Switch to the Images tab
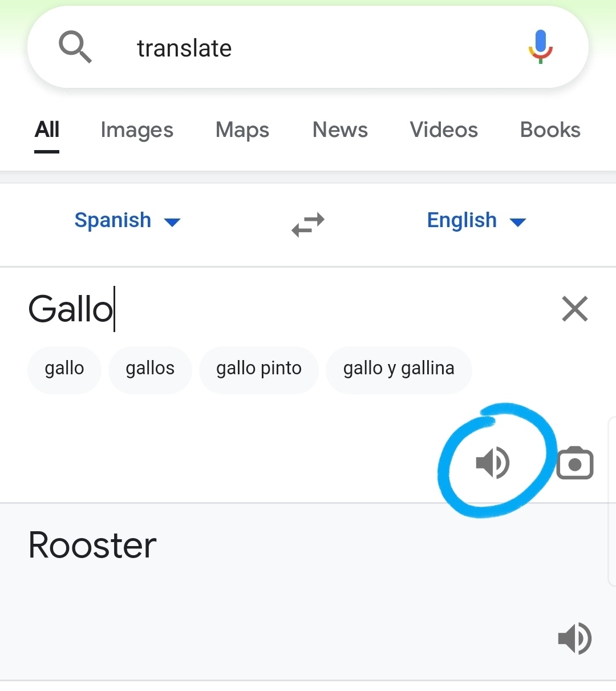The height and width of the screenshot is (691, 616). point(137,130)
